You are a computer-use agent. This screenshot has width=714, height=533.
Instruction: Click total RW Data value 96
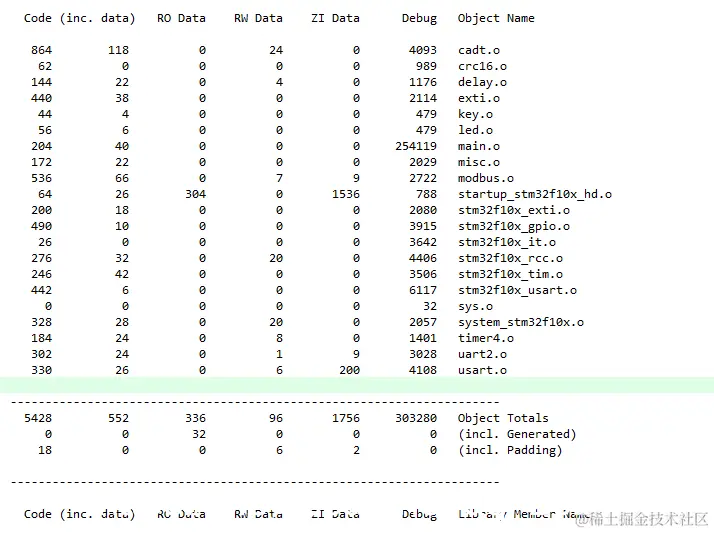click(x=276, y=418)
